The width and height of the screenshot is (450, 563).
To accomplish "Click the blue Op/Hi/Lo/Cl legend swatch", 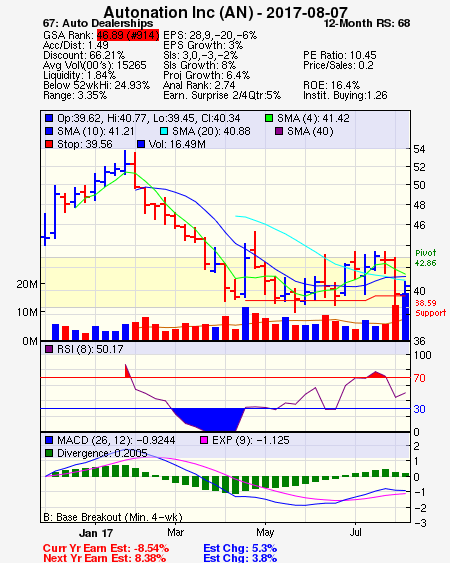I will click(x=49, y=118).
